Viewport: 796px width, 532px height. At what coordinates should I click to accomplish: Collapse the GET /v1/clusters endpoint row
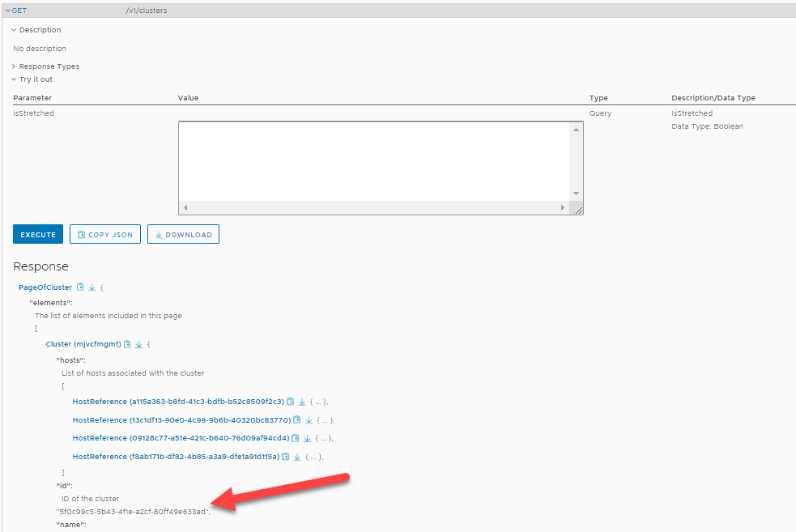[x=8, y=11]
